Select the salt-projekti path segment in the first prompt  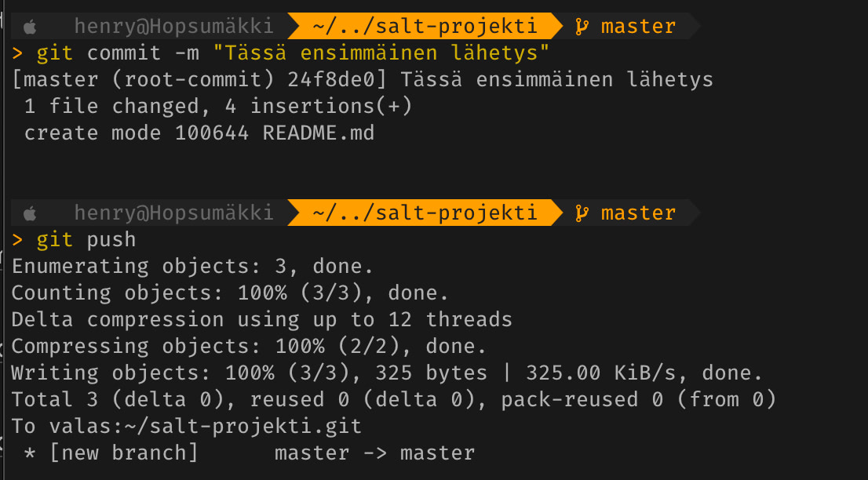point(425,27)
